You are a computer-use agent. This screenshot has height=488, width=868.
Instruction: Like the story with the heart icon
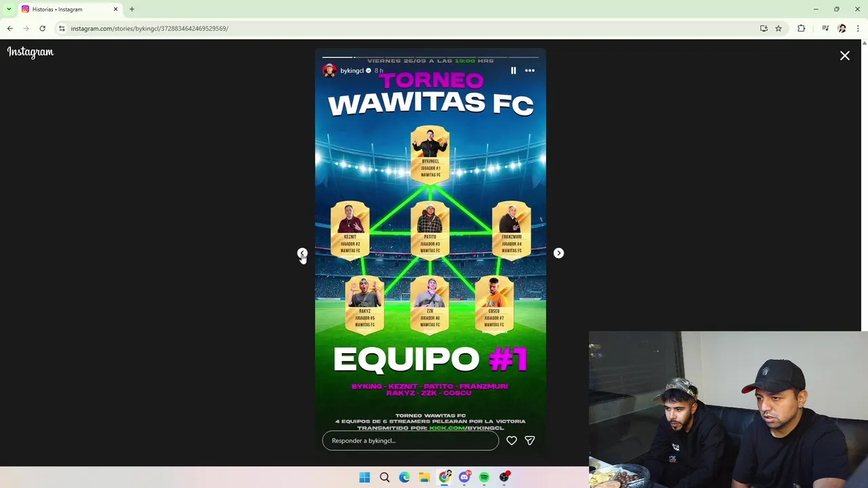(x=511, y=441)
